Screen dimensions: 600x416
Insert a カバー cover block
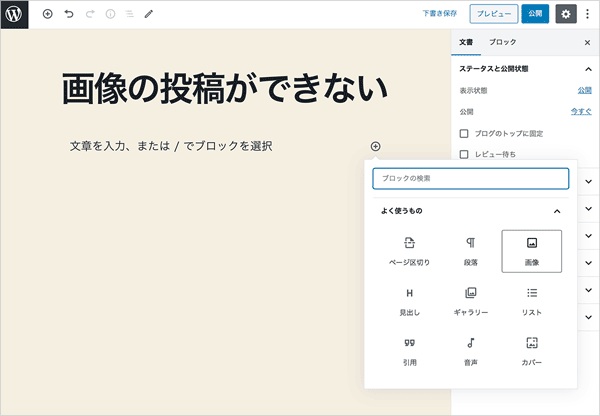(532, 352)
